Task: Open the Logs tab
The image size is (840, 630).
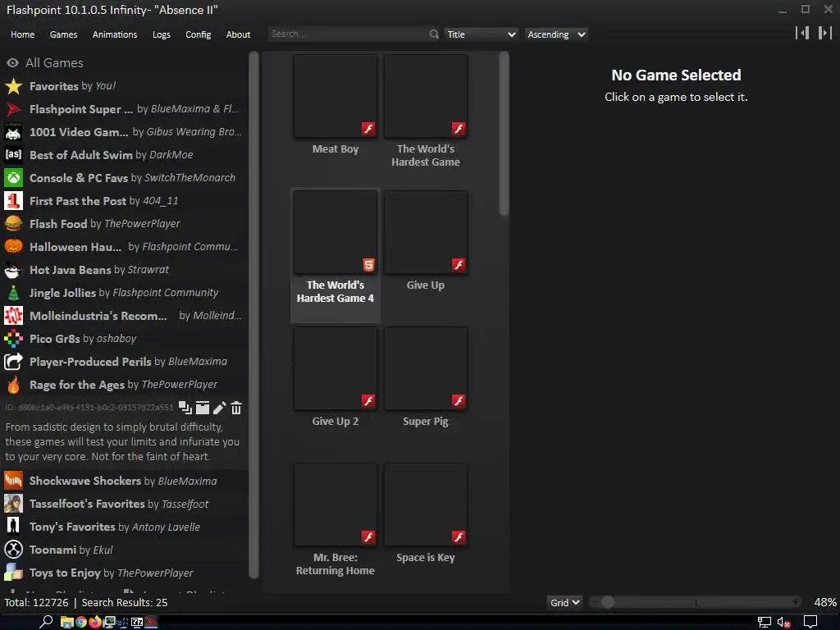Action: (x=162, y=34)
